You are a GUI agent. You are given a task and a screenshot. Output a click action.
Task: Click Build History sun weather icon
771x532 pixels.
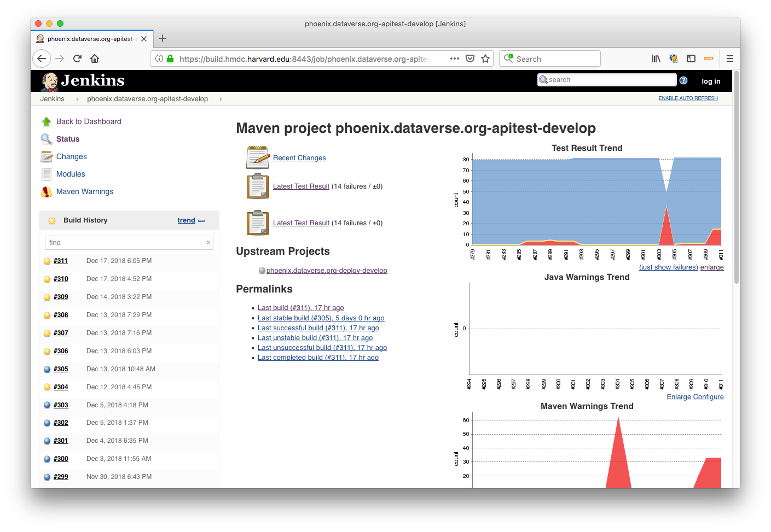(52, 221)
